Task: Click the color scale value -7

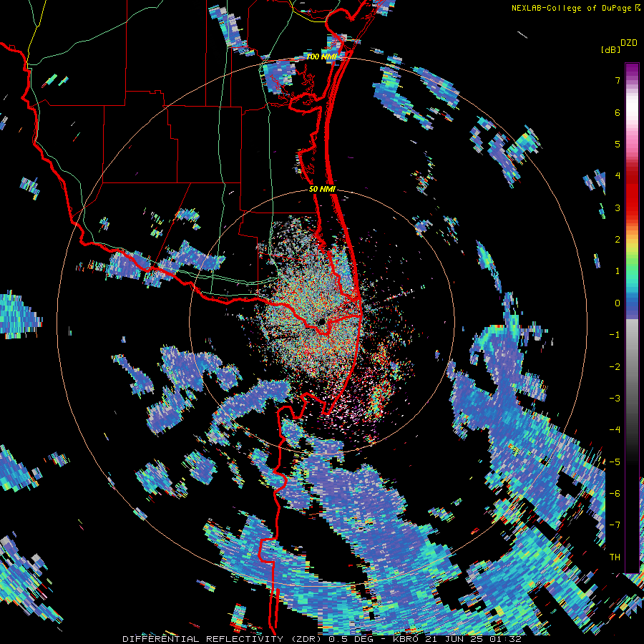Action: click(x=615, y=525)
